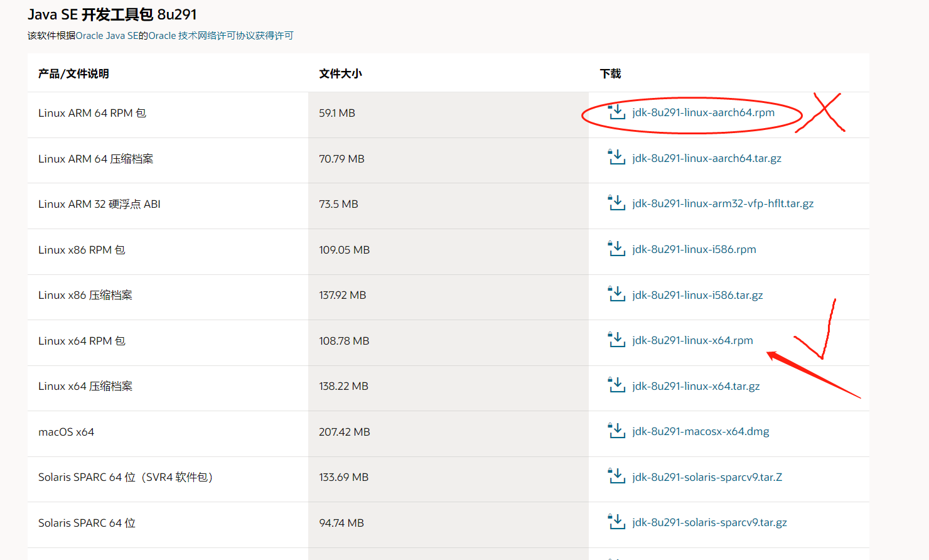Select Linux x86 RPM 包 row label

(x=82, y=250)
